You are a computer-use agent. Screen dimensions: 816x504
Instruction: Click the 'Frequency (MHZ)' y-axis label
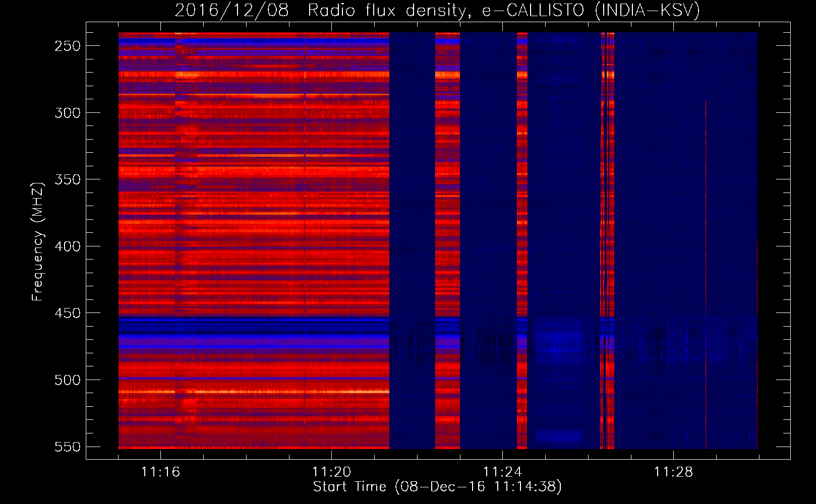pyautogui.click(x=38, y=241)
